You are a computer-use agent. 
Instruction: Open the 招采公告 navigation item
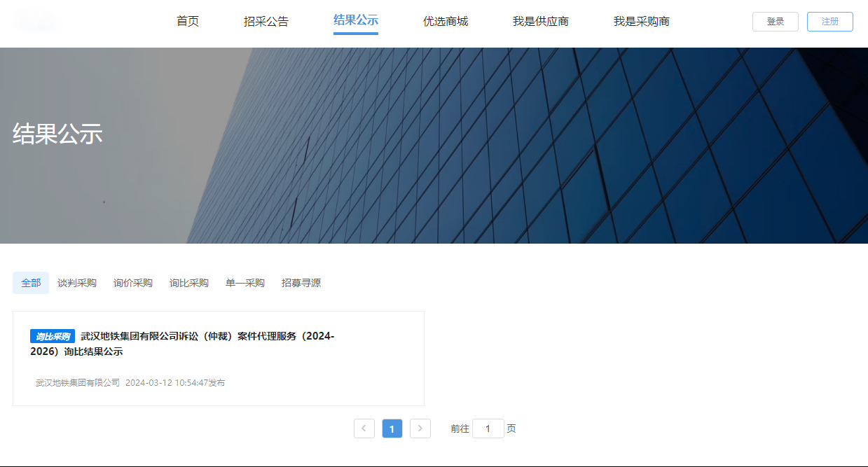[266, 22]
